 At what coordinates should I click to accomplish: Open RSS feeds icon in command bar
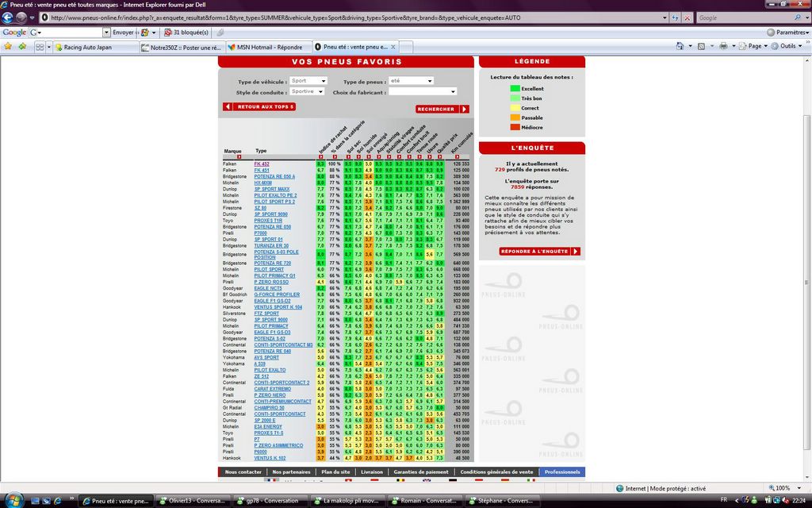point(701,46)
